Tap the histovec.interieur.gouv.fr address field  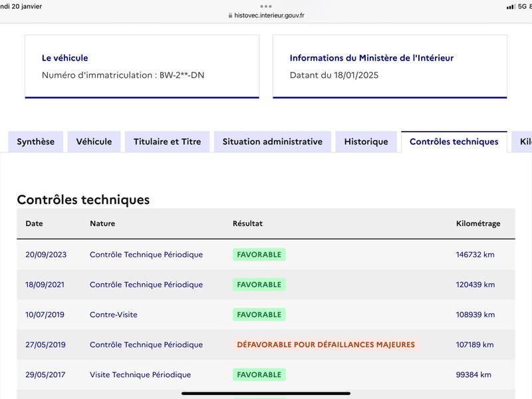267,15
